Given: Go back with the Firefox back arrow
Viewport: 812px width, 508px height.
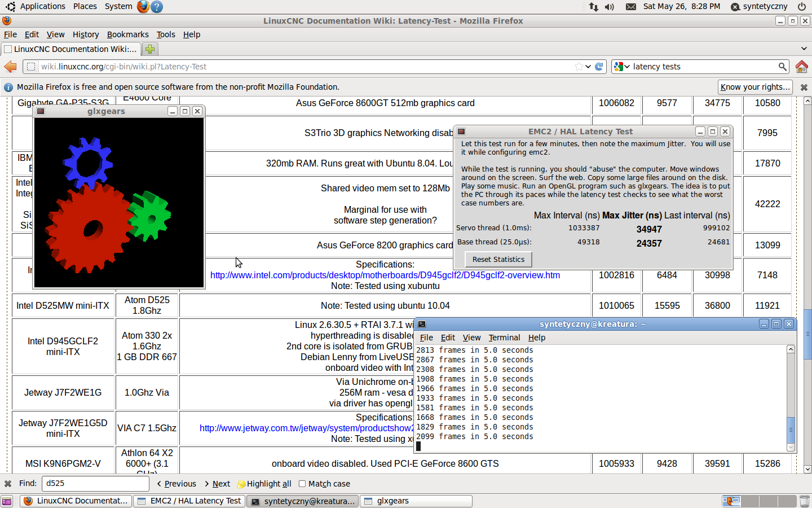Looking at the screenshot, I should [x=10, y=67].
